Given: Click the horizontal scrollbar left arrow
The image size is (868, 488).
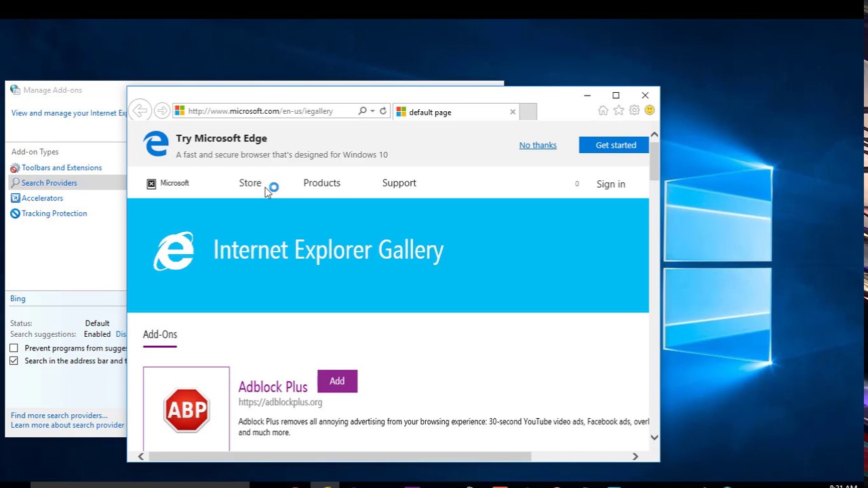Looking at the screenshot, I should click(140, 457).
